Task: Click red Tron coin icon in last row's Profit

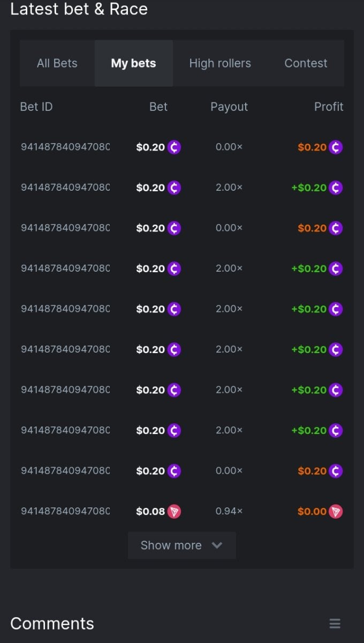Action: (x=336, y=512)
